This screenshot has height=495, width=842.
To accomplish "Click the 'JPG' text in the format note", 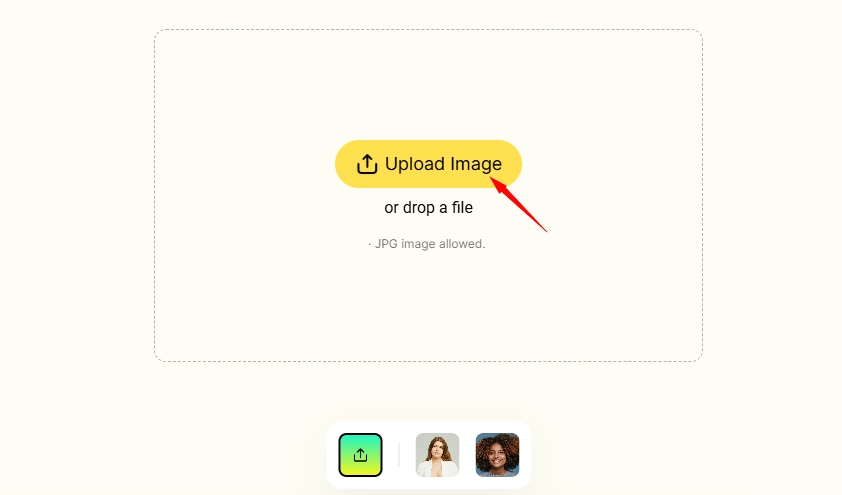I will coord(386,244).
